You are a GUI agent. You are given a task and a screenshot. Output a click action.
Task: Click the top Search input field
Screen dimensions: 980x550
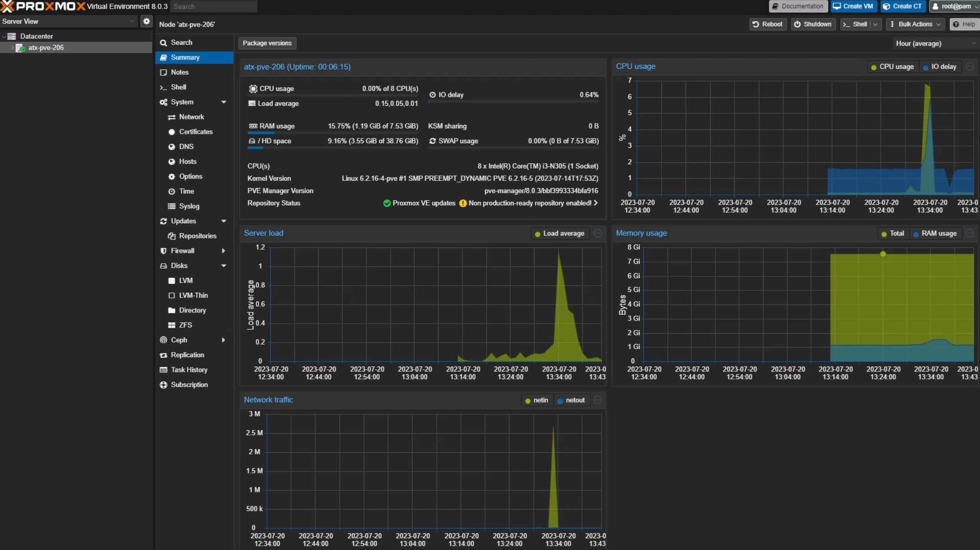[213, 6]
